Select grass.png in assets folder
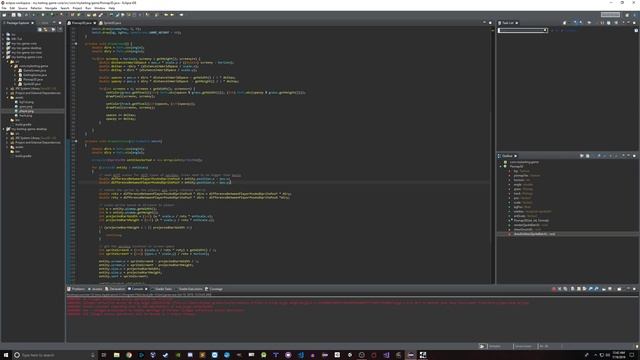This screenshot has width=640, height=360. (x=26, y=107)
